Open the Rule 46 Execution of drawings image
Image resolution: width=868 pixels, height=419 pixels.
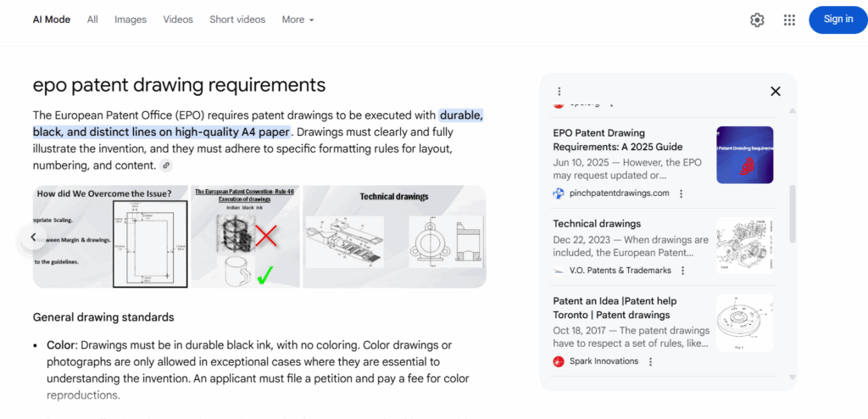point(245,237)
